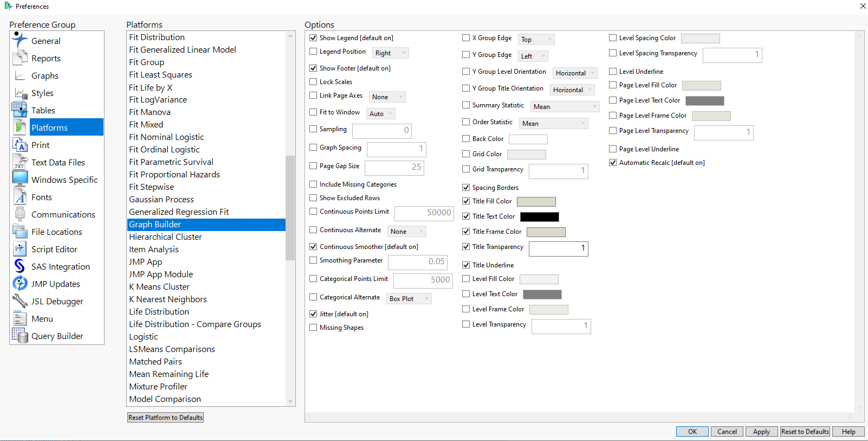Click the Level Text Color swatch
The width and height of the screenshot is (868, 441).
coord(542,295)
